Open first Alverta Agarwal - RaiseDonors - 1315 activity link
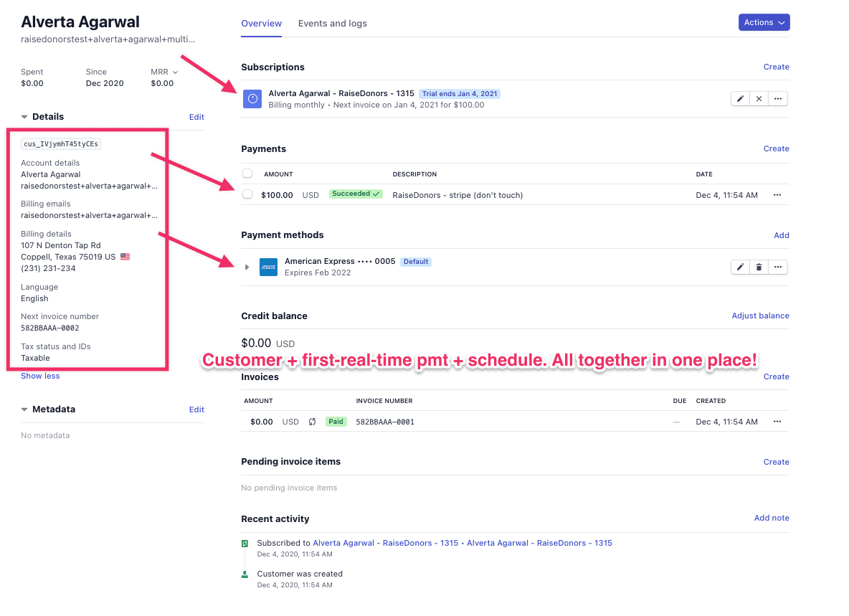The width and height of the screenshot is (849, 616). (386, 543)
